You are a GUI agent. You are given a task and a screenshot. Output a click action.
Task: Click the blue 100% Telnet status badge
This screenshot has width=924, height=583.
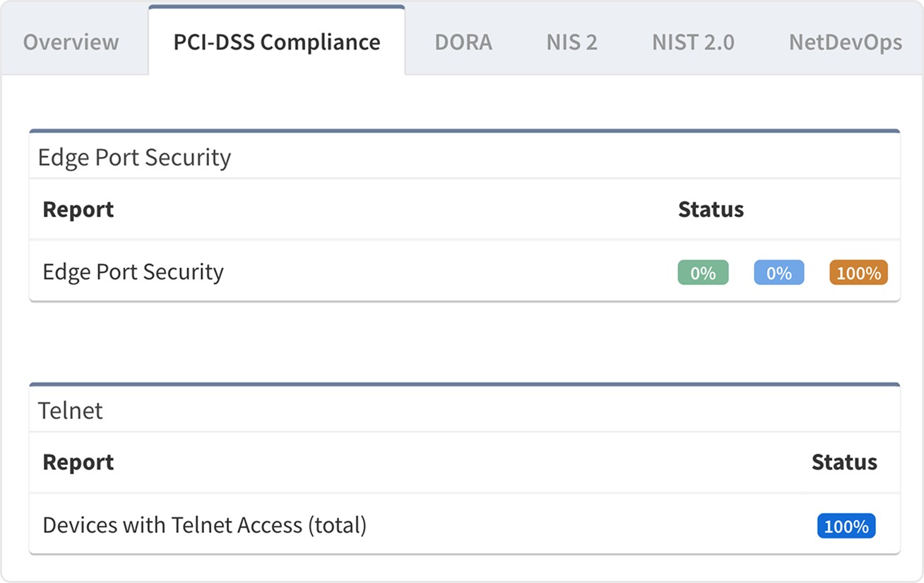[x=846, y=526]
